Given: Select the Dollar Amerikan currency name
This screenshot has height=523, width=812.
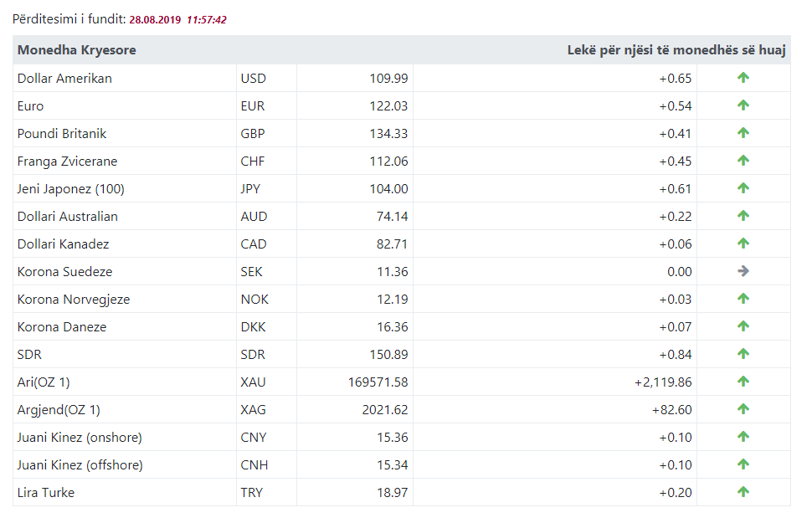Looking at the screenshot, I should [x=64, y=79].
